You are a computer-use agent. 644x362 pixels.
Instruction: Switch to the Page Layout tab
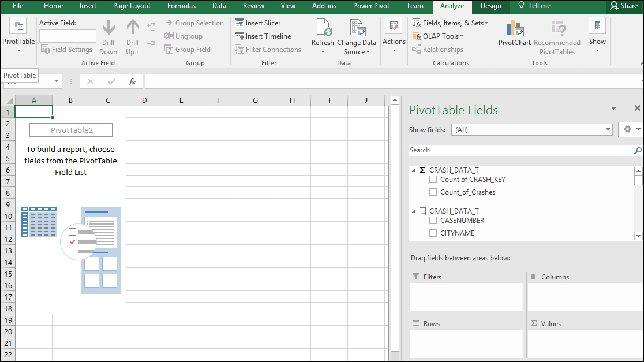(x=132, y=6)
